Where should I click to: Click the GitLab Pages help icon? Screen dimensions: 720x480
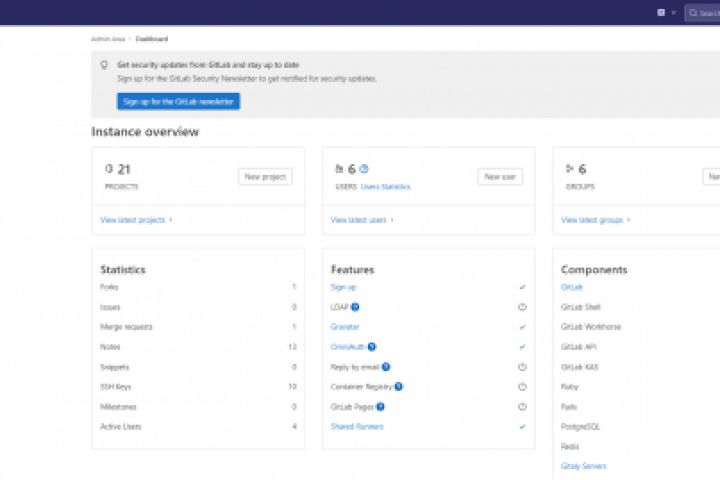click(x=380, y=407)
